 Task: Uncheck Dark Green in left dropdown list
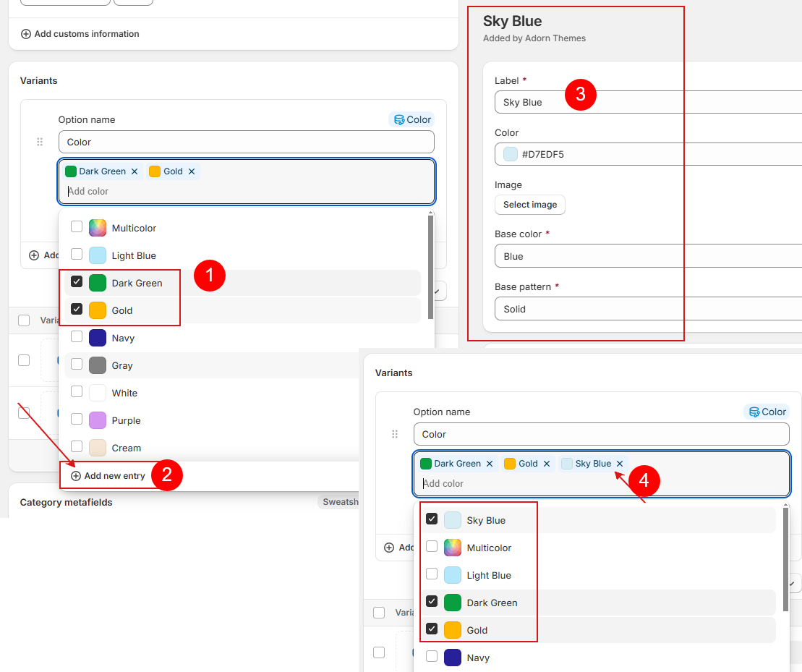[77, 282]
